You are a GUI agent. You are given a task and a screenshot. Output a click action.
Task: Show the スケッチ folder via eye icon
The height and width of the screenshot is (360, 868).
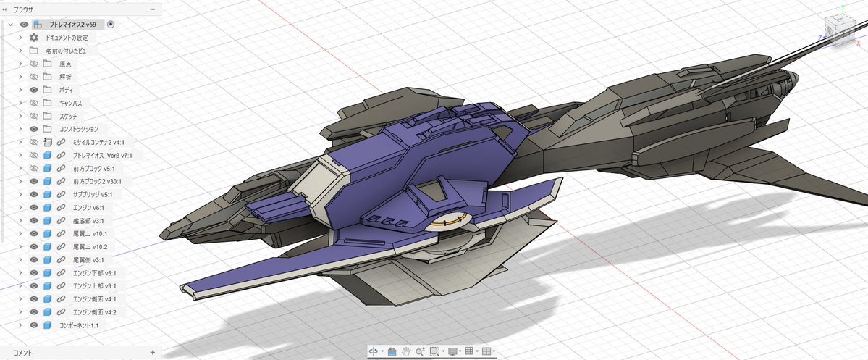click(33, 116)
